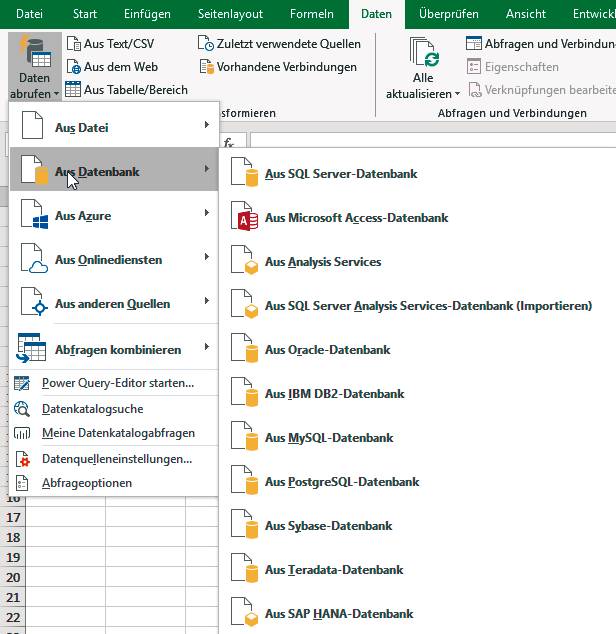The width and height of the screenshot is (616, 634).
Task: Expand the Aus anderen Quellen arrow
Action: [x=207, y=301]
